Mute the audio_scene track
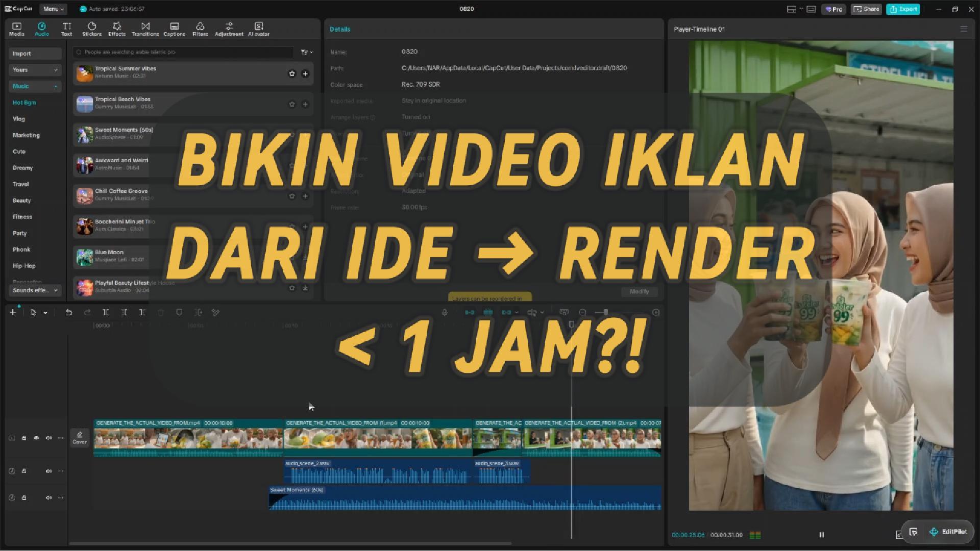 click(x=48, y=471)
